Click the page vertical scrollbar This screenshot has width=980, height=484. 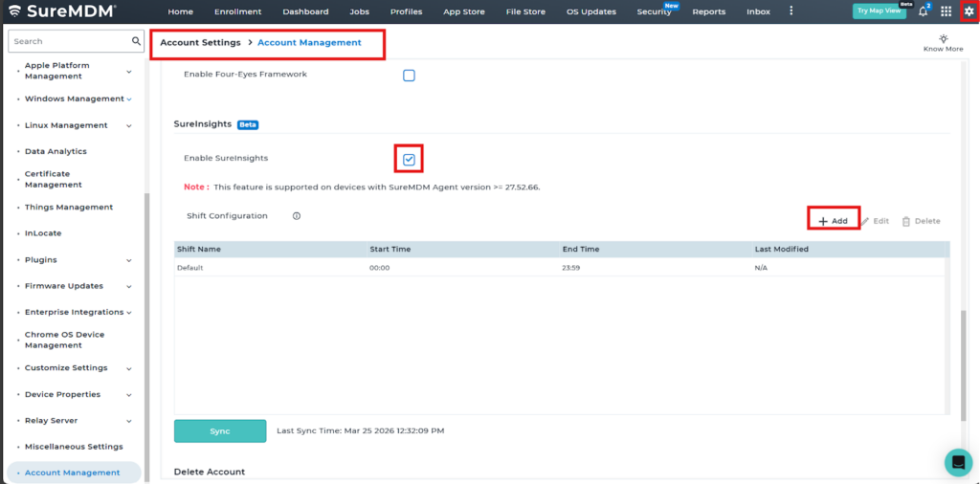tap(963, 363)
